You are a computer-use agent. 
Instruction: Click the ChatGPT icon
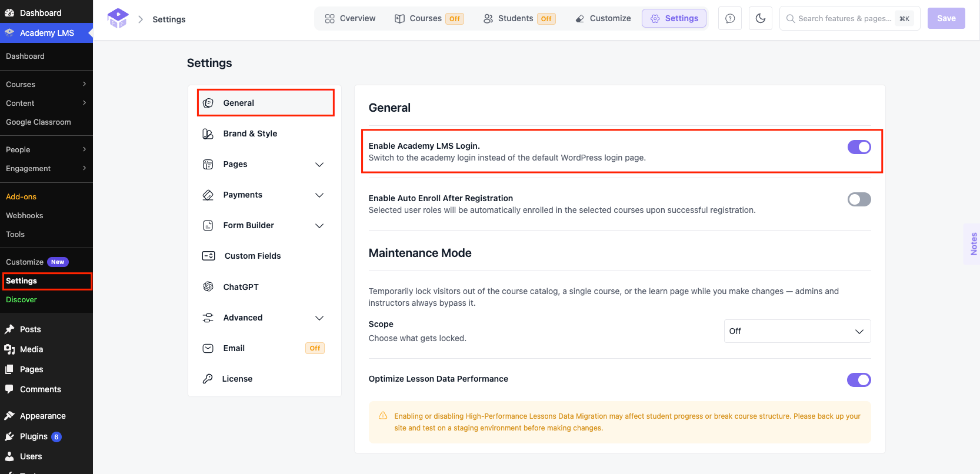tap(208, 287)
